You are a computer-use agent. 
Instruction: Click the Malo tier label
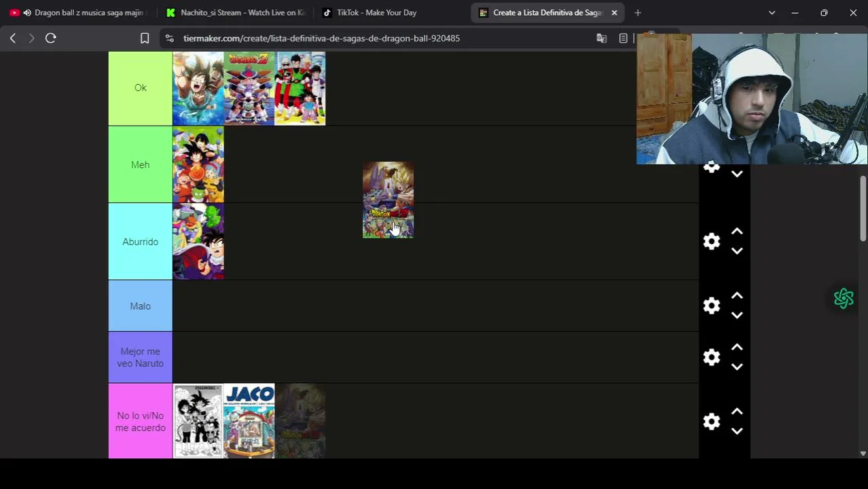(140, 306)
